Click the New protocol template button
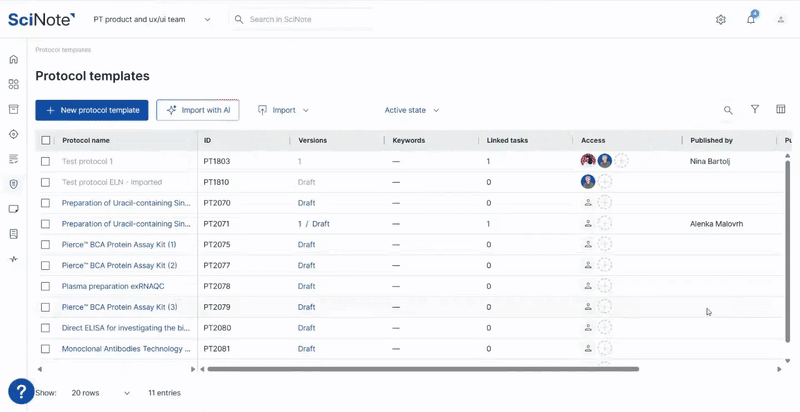 pos(92,110)
